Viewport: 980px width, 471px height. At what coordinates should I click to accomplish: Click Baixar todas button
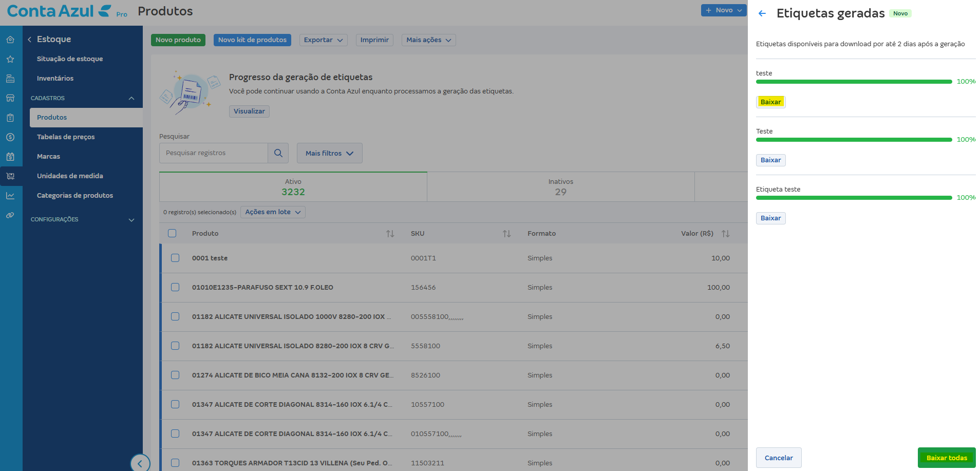[947, 458]
